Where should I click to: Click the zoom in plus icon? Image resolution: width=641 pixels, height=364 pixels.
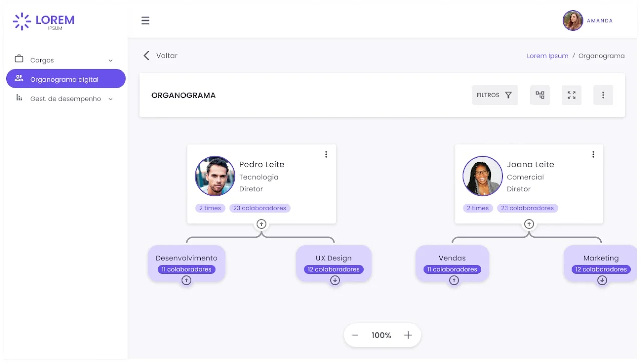[x=408, y=335]
